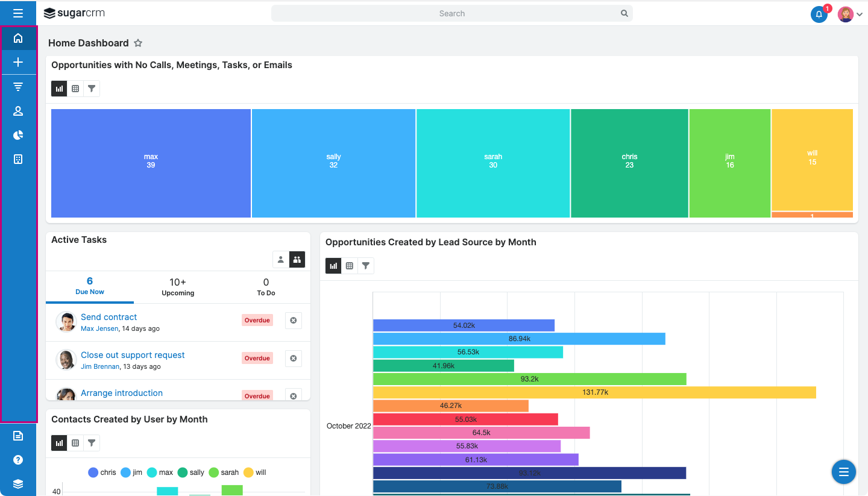Viewport: 868px width, 496px height.
Task: Open the pie chart reports sidebar icon
Action: pyautogui.click(x=18, y=135)
